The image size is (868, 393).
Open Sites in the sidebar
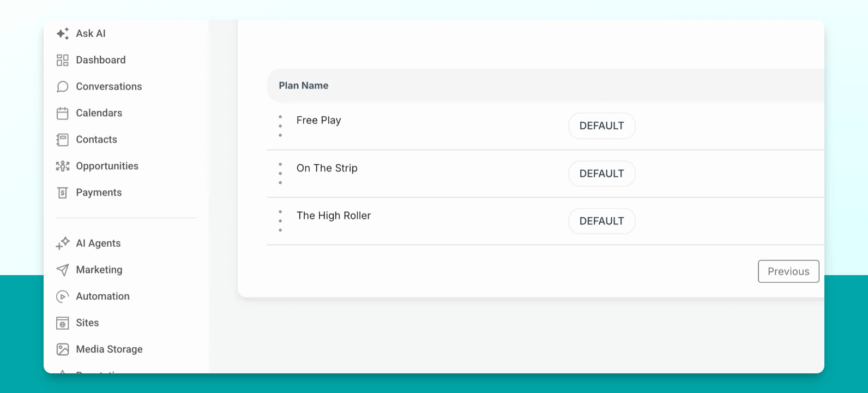point(87,323)
